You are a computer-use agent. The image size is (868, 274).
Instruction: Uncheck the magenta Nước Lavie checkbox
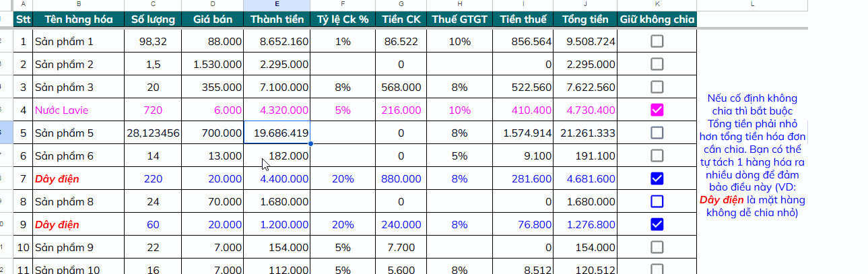[657, 110]
